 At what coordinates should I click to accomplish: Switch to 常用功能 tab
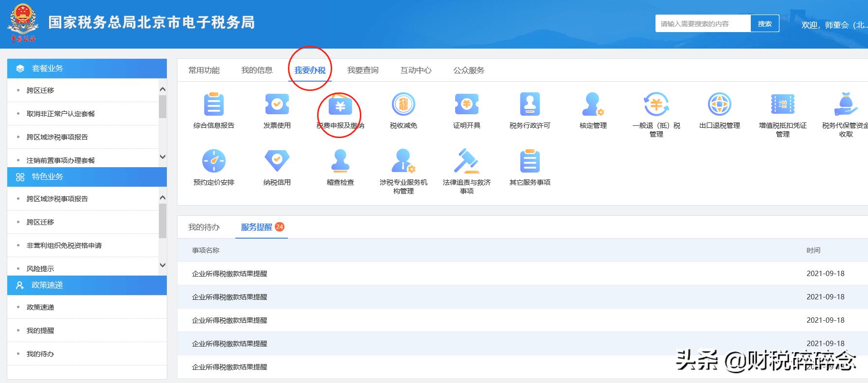tap(204, 70)
